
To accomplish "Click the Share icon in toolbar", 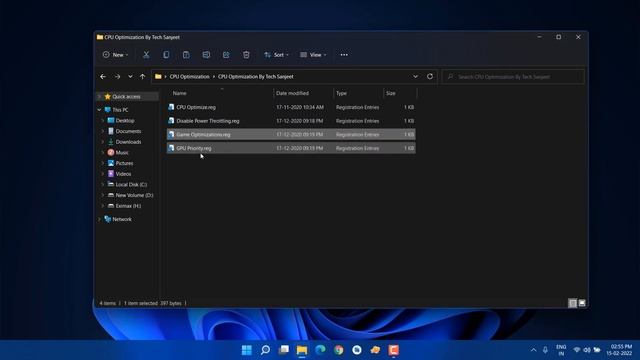I will (226, 55).
